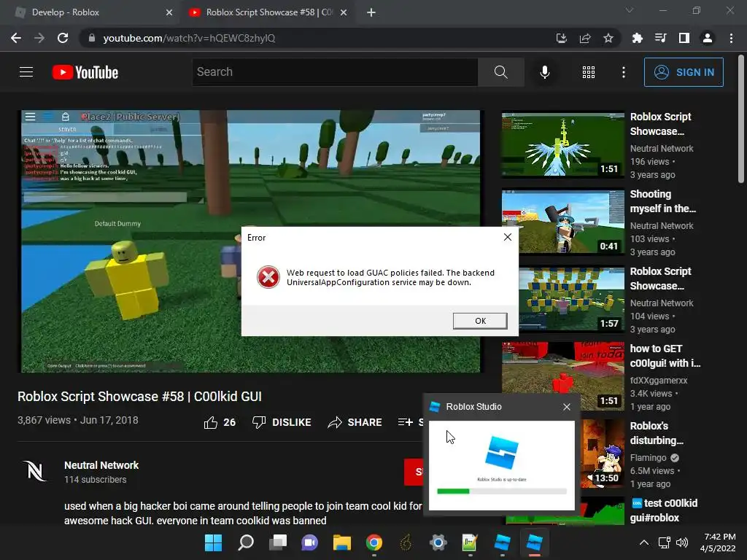Image resolution: width=747 pixels, height=560 pixels.
Task: Click the volume speaker tray icon
Action: [682, 542]
